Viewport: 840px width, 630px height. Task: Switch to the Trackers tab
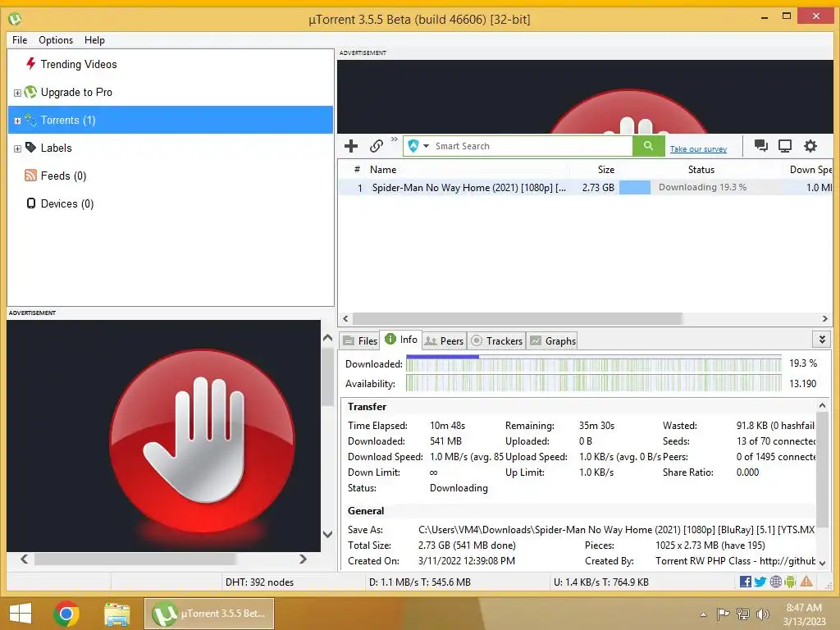(496, 340)
